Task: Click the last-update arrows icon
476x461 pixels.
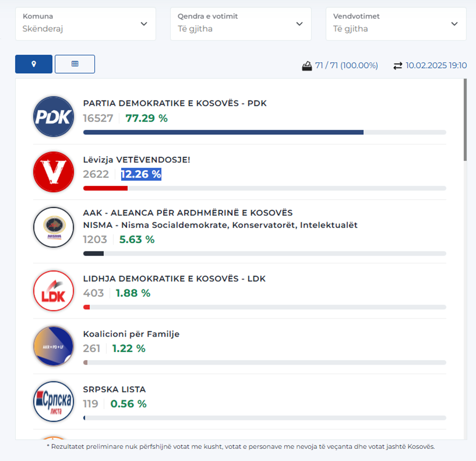Action: [x=398, y=66]
